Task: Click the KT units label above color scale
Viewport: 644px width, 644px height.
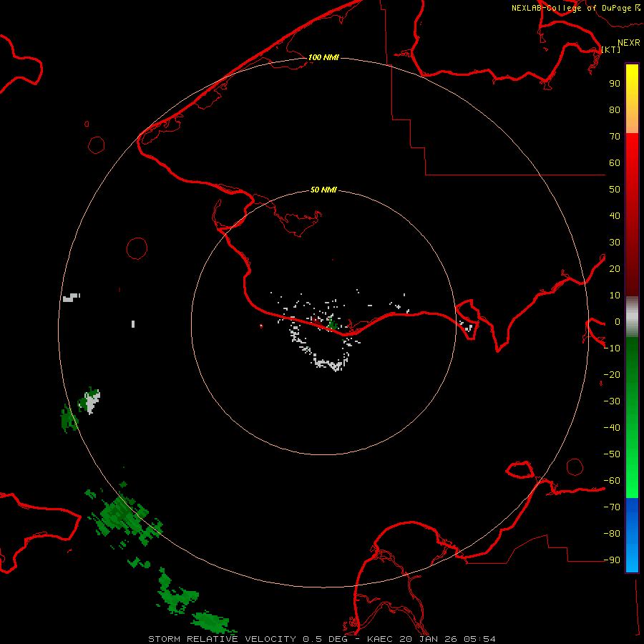Action: pyautogui.click(x=611, y=49)
